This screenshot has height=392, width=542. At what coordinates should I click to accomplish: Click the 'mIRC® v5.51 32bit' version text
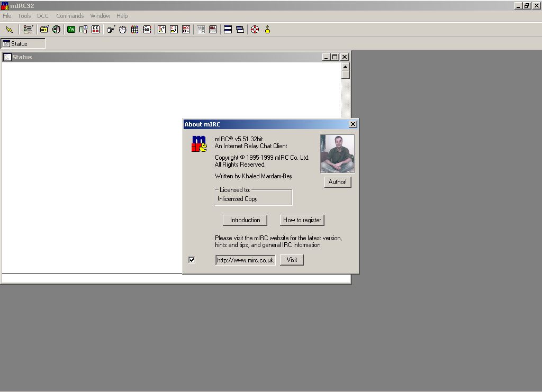(x=239, y=139)
